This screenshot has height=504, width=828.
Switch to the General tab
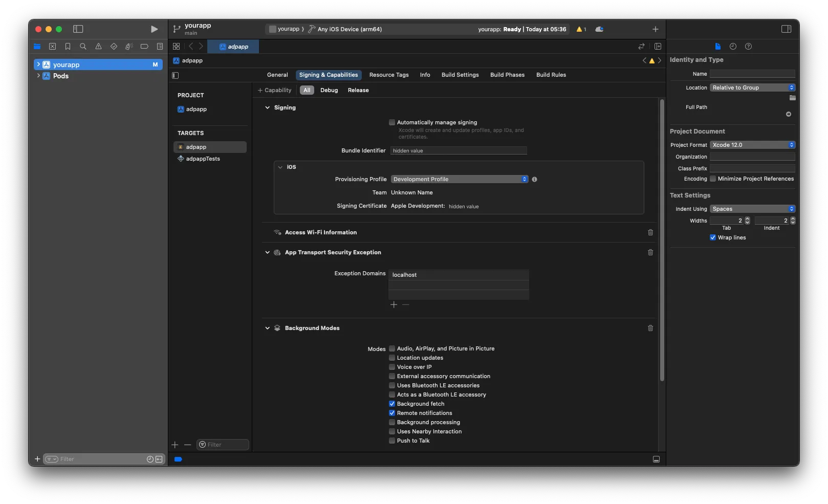click(x=277, y=75)
